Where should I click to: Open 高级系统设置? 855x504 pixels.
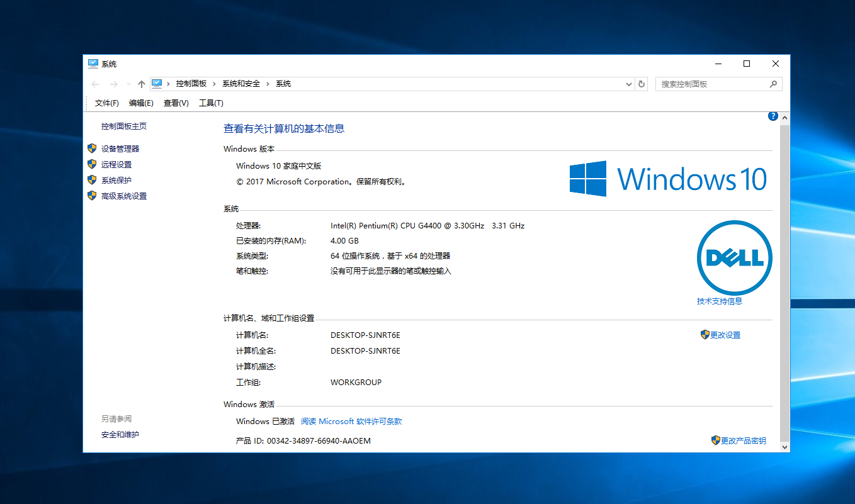[x=124, y=196]
